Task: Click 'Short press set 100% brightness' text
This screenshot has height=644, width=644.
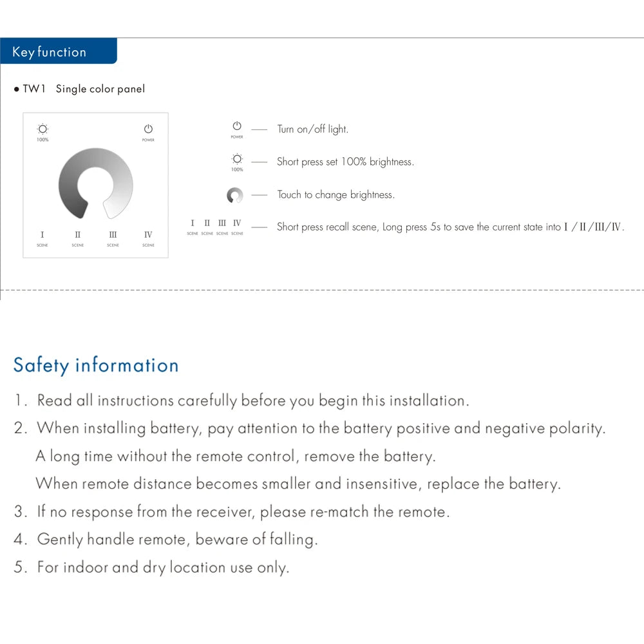Action: click(x=345, y=162)
